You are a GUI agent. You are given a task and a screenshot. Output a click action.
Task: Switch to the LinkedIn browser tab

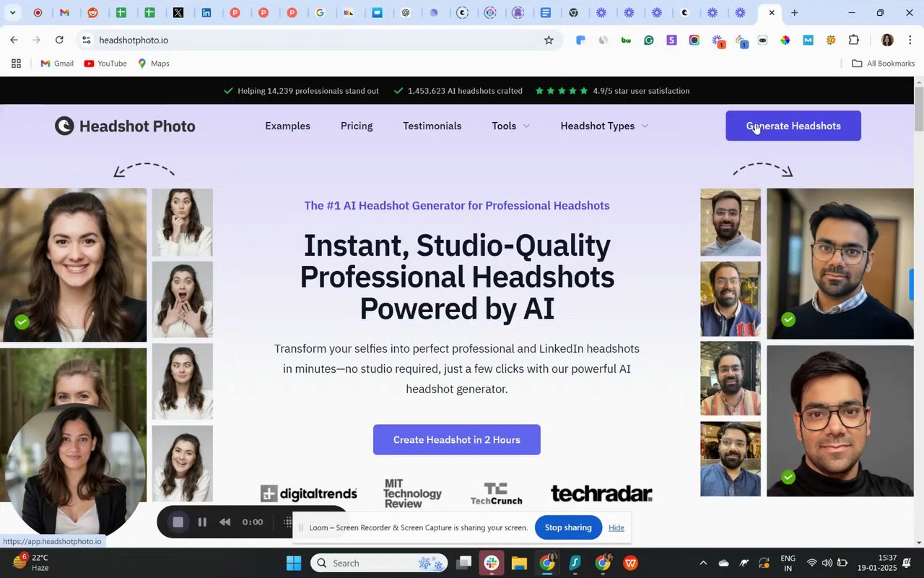[206, 12]
